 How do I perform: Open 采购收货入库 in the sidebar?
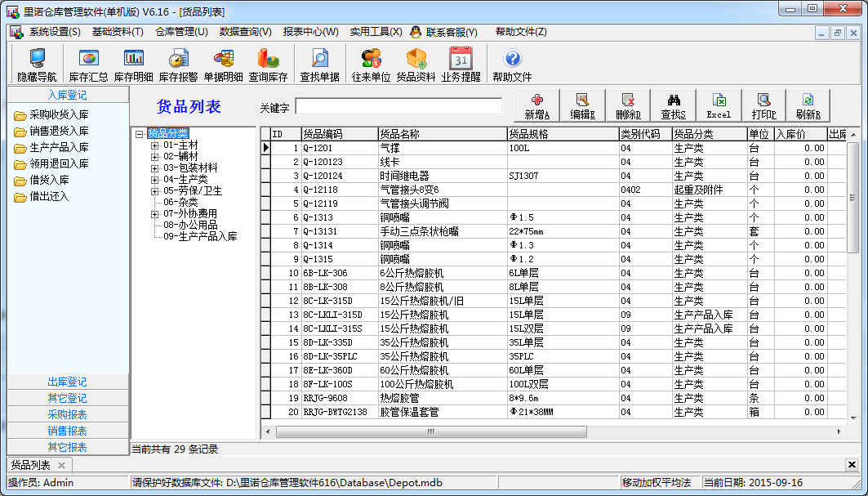pyautogui.click(x=59, y=115)
